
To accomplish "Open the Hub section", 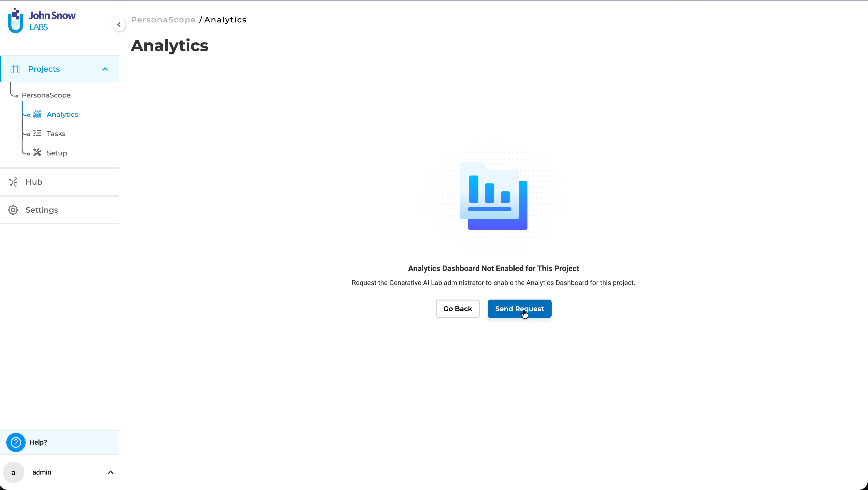I will [x=34, y=182].
